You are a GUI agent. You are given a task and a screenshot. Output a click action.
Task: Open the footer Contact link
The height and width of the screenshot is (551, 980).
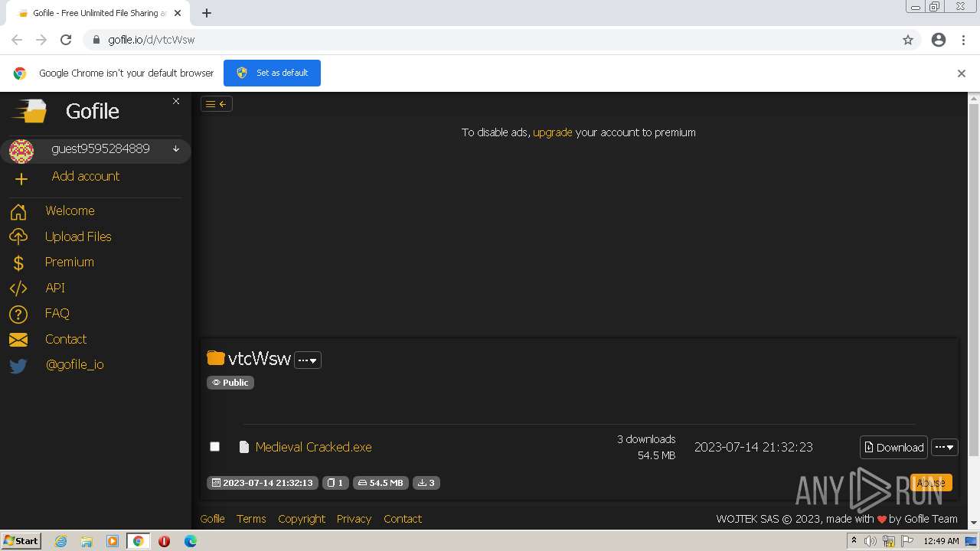point(403,519)
